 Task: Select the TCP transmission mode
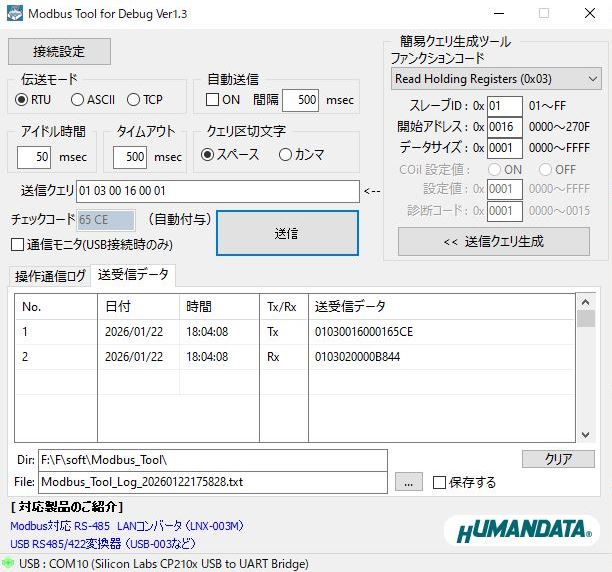[134, 99]
